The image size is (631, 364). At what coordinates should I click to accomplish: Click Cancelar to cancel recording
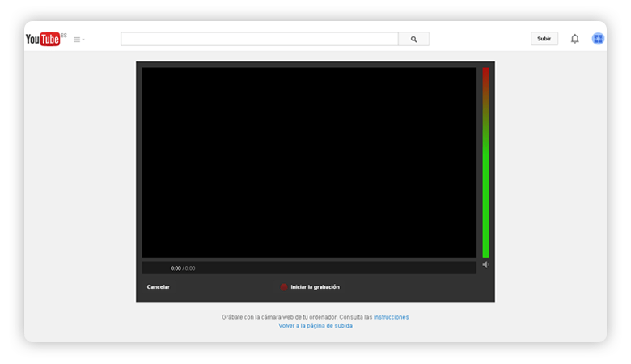[158, 287]
